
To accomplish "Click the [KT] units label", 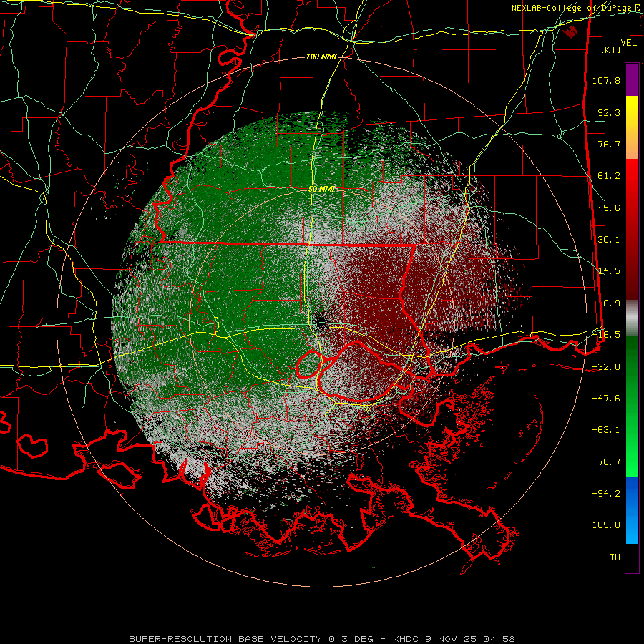I will [x=611, y=49].
